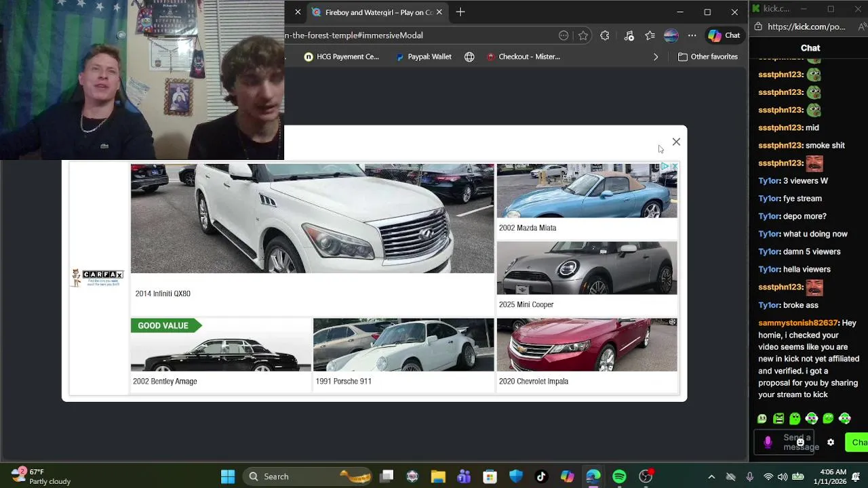This screenshot has height=488, width=868.
Task: Click the '1991 Porsche 911' caption
Action: point(343,381)
